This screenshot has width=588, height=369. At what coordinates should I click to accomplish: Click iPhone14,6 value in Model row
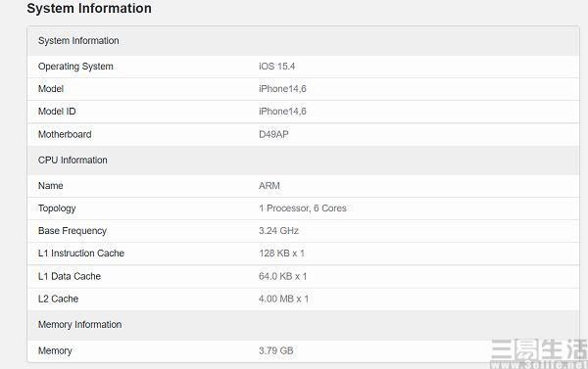(x=282, y=89)
